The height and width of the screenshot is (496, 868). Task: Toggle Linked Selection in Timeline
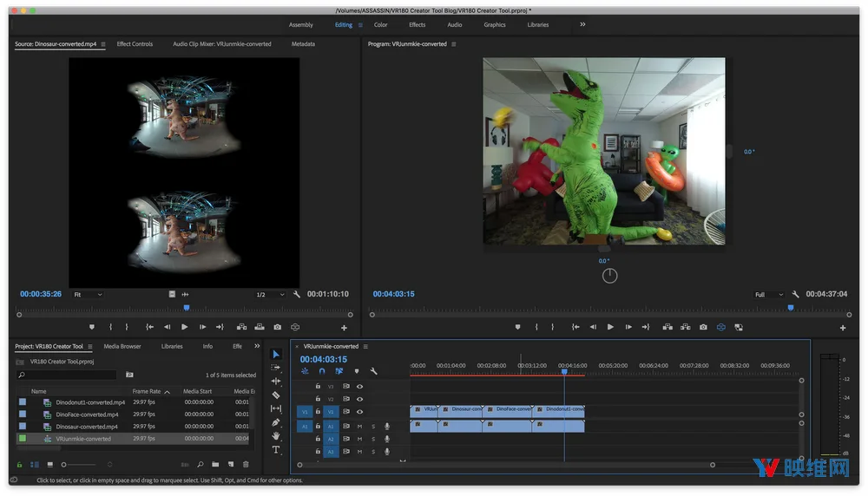pos(339,371)
